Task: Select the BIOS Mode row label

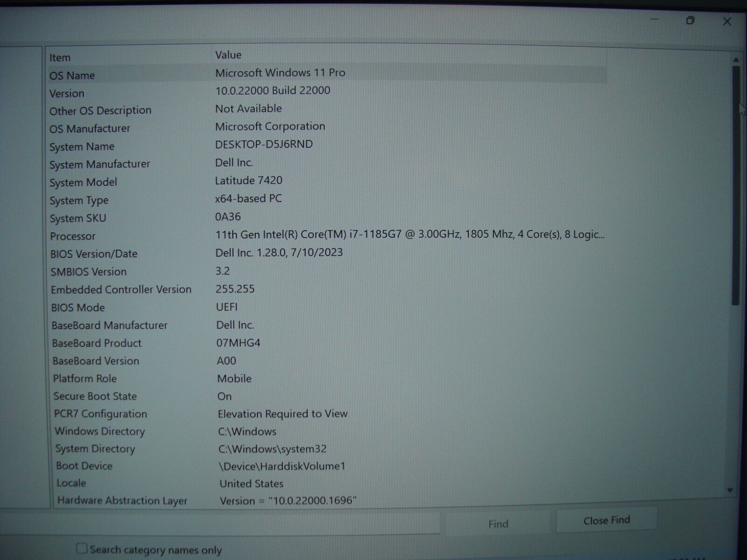Action: [x=78, y=308]
